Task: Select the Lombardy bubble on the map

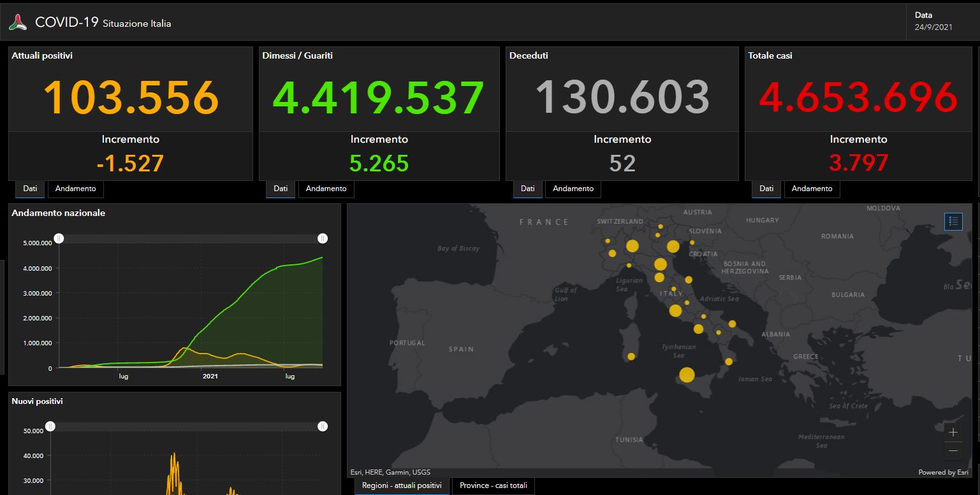Action: click(x=633, y=246)
